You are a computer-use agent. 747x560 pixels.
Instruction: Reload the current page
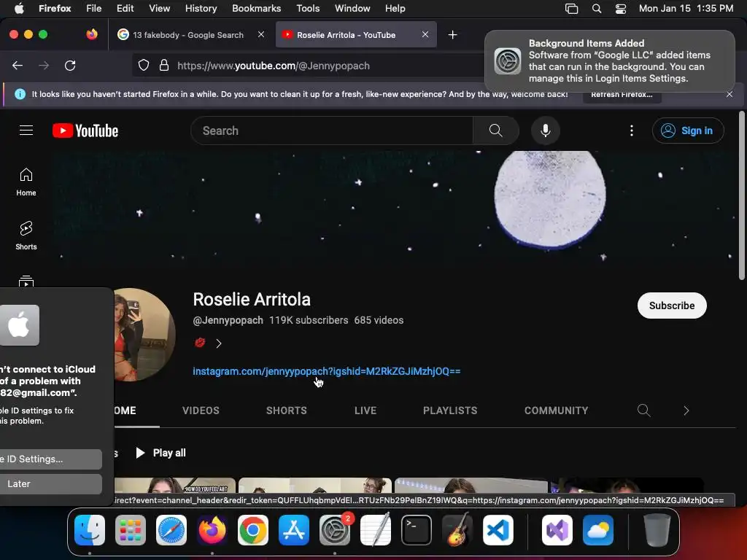(x=70, y=66)
